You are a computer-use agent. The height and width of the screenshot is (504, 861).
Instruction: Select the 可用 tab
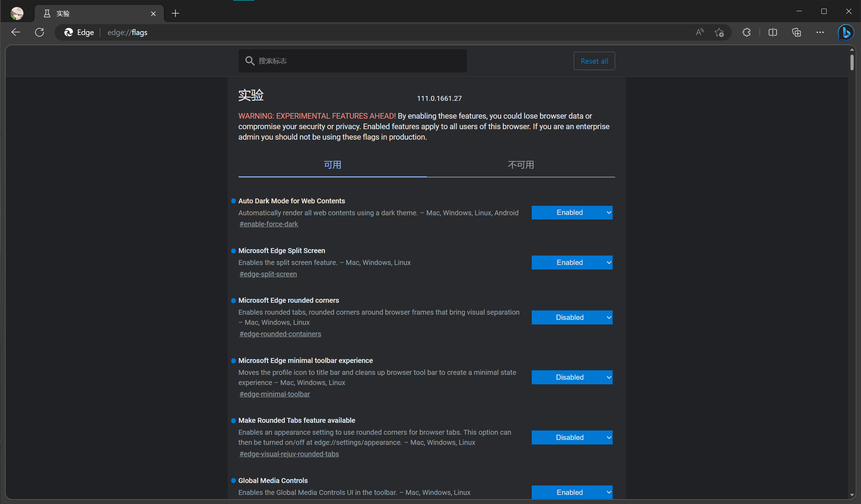[x=332, y=164]
